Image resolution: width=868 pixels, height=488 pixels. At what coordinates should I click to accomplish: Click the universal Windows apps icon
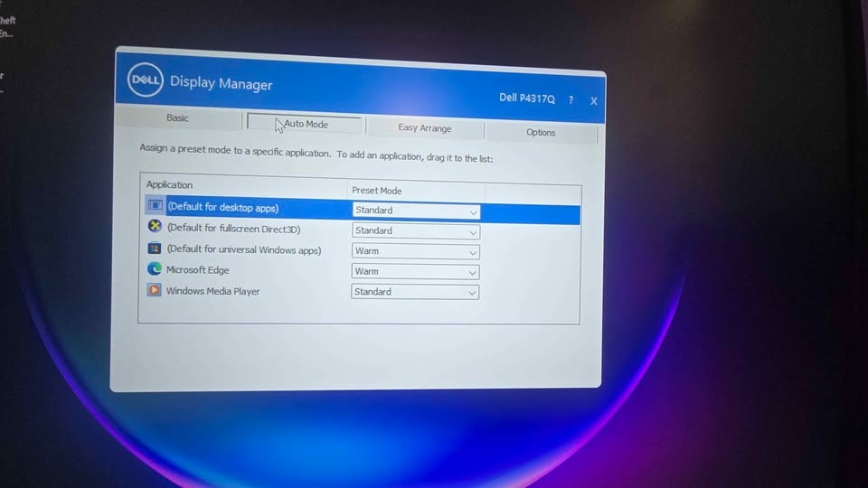[155, 248]
